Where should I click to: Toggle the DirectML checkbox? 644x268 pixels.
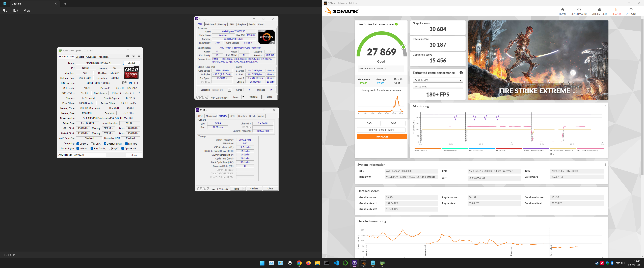point(126,144)
